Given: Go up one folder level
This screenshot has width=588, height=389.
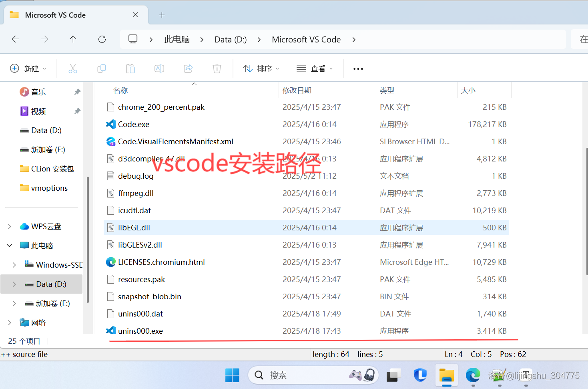Looking at the screenshot, I should 73,39.
